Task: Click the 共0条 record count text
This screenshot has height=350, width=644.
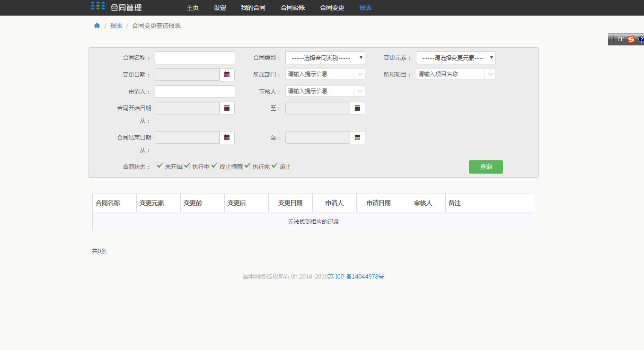Action: tap(99, 251)
